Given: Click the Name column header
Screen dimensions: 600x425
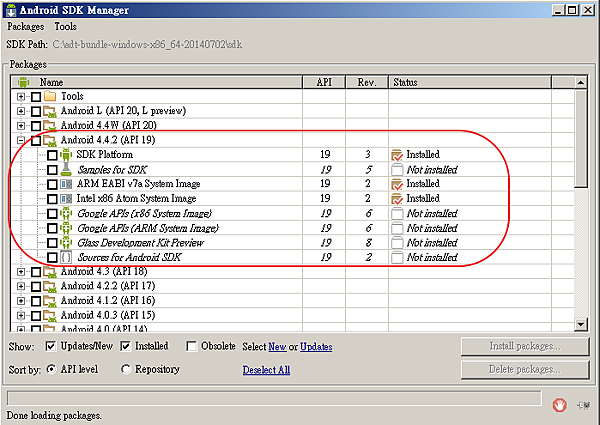Looking at the screenshot, I should pyautogui.click(x=157, y=82).
